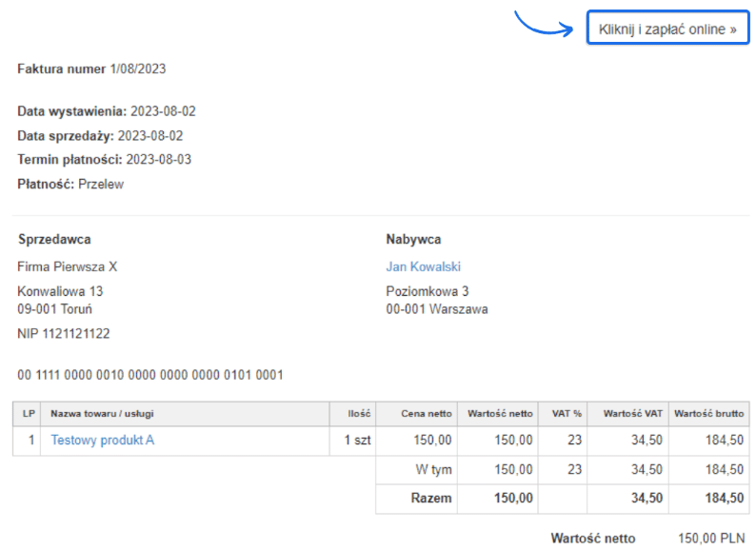The height and width of the screenshot is (550, 756).
Task: Click the '1 szt' quantity cell
Action: (x=357, y=441)
